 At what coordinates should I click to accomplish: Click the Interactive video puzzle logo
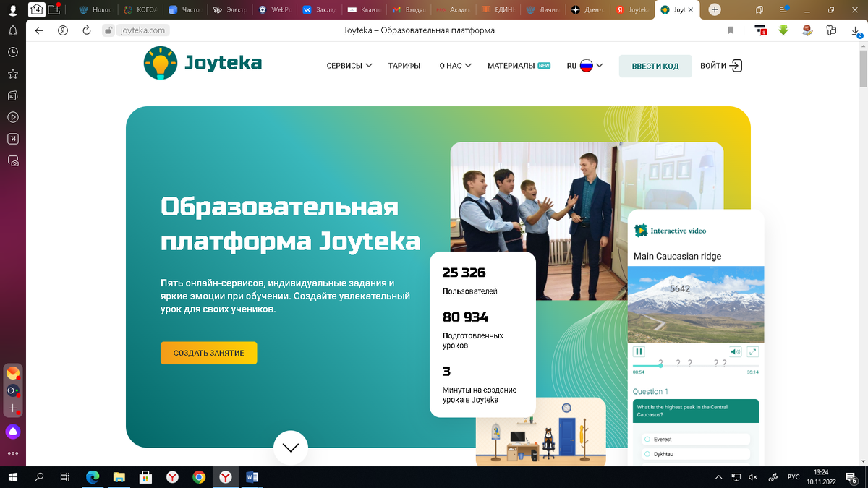641,231
